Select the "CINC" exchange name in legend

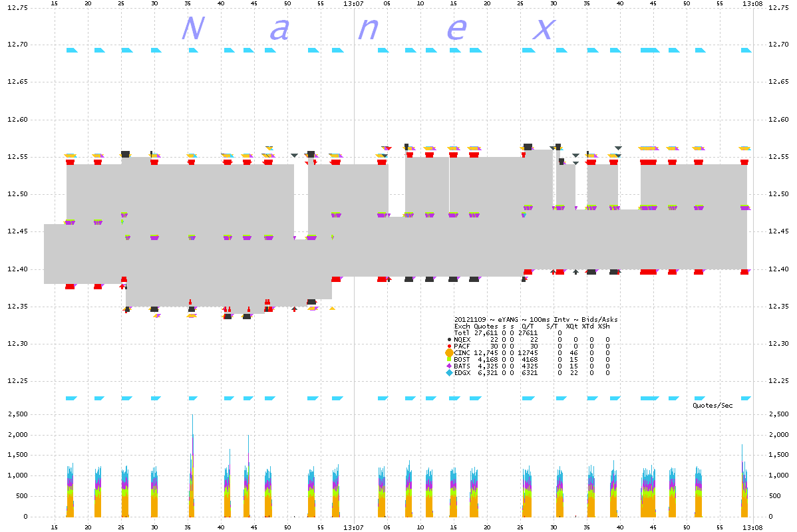point(462,352)
